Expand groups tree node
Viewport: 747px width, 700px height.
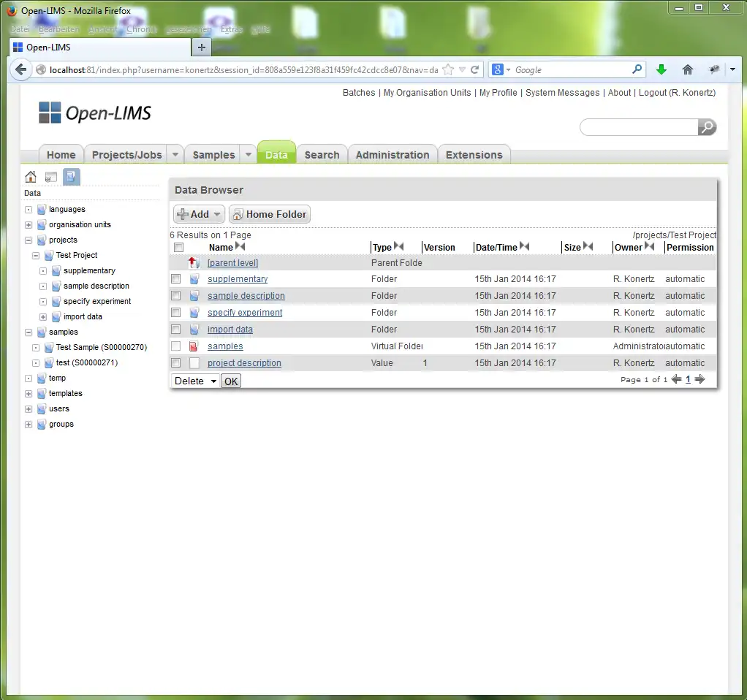coord(29,425)
